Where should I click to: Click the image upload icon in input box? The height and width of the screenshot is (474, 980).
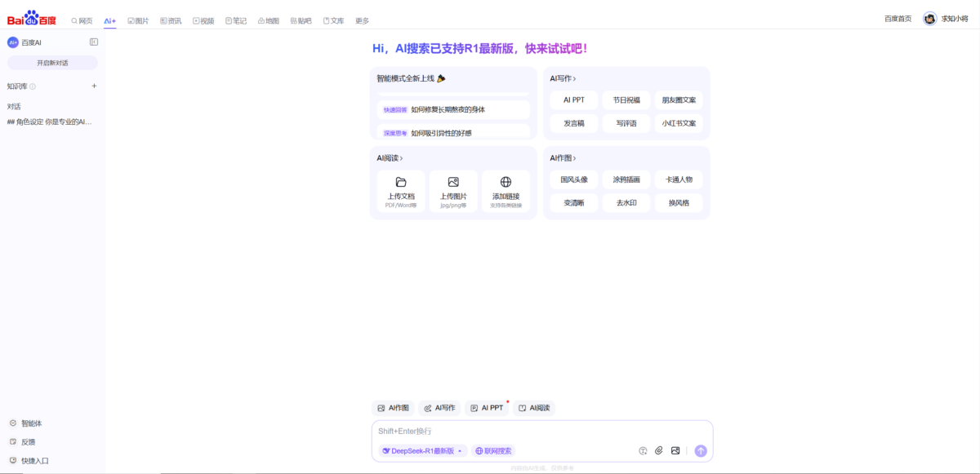tap(675, 450)
